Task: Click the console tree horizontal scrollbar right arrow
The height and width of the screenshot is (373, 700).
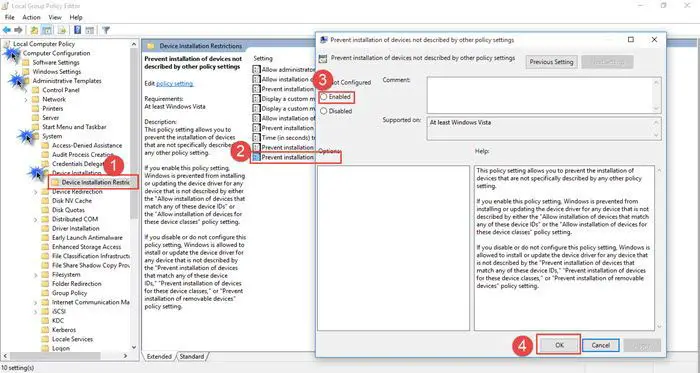Action: tap(125, 356)
